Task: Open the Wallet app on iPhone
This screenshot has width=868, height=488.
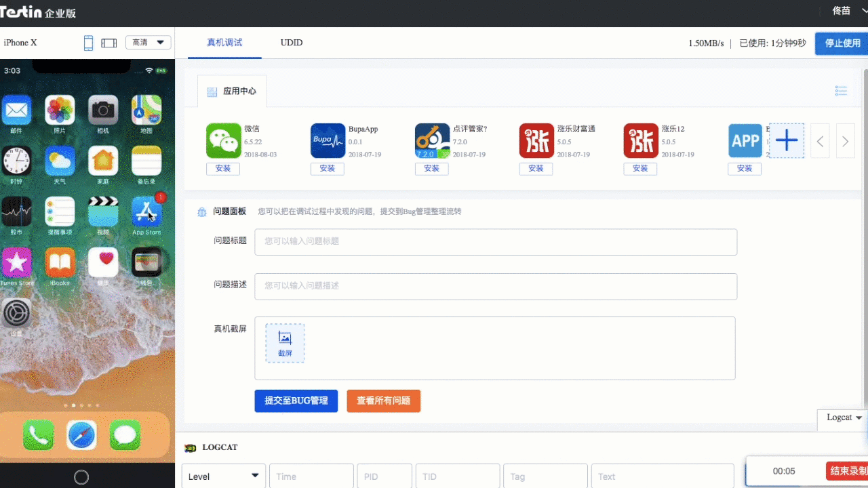Action: coord(146,262)
